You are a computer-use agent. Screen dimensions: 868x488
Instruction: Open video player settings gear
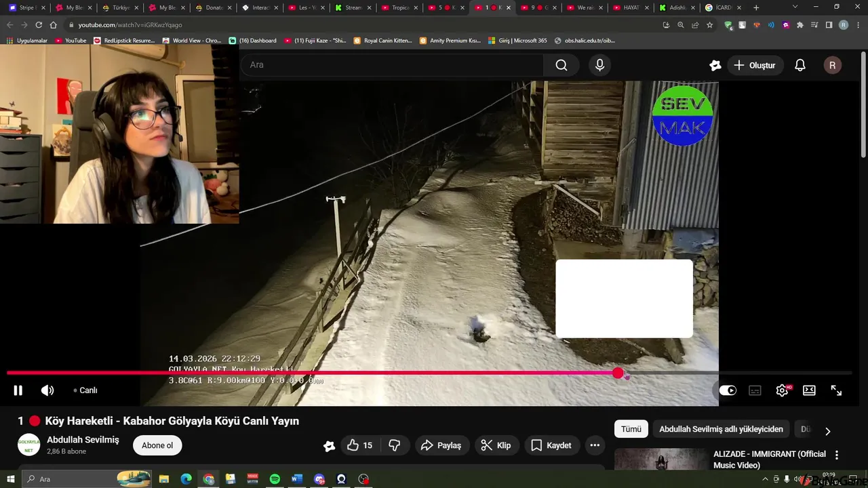pyautogui.click(x=783, y=390)
